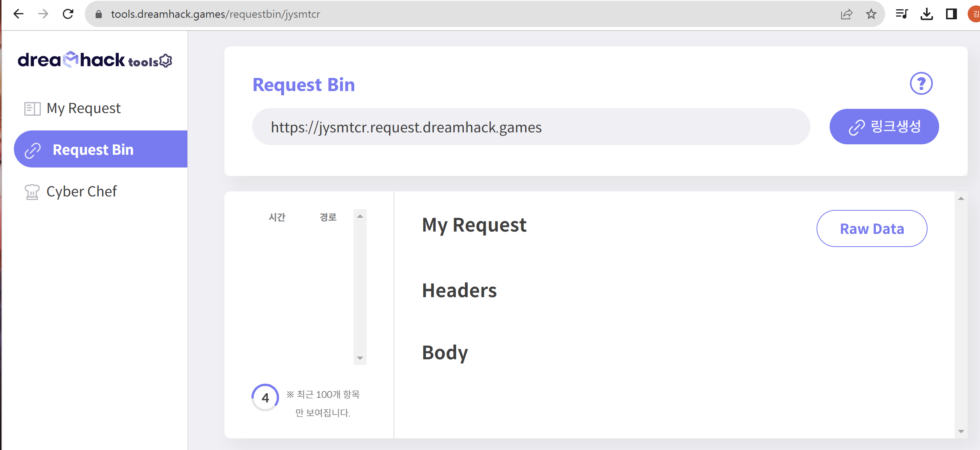Open browser downloads icon
980x450 pixels.
926,14
